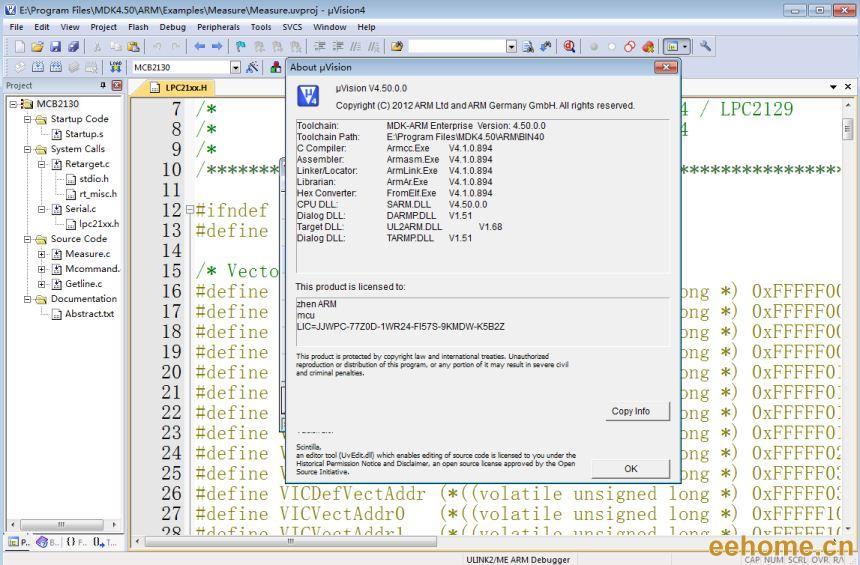The image size is (860, 565).
Task: Click the Incremental Find binoculars icon
Action: click(546, 47)
